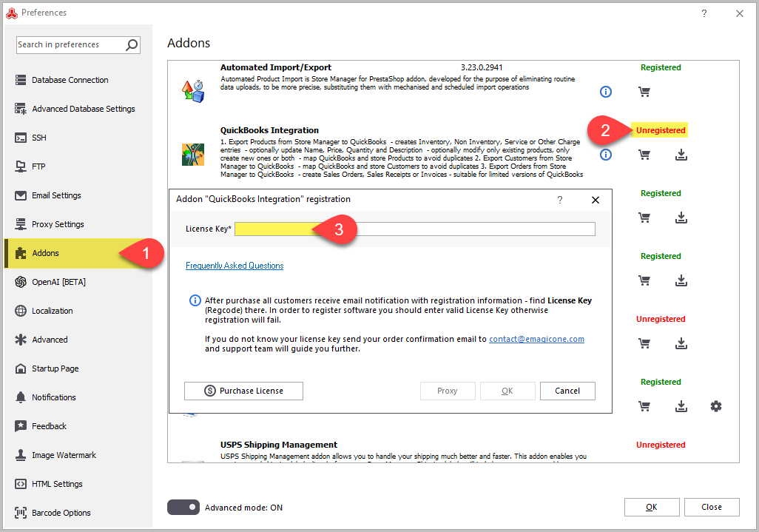Screen dimensions: 759x532
Task: Close the QuickBooks registration dialog with X
Action: [x=596, y=200]
